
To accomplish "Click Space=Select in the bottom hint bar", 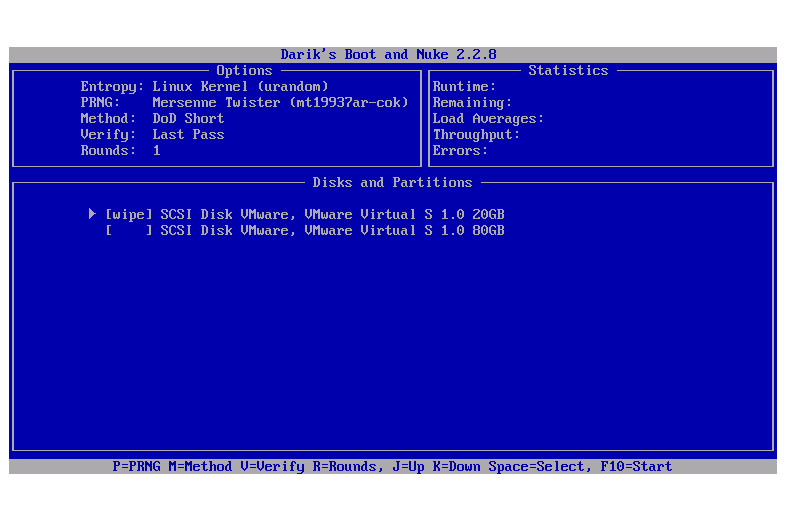I will [x=537, y=467].
